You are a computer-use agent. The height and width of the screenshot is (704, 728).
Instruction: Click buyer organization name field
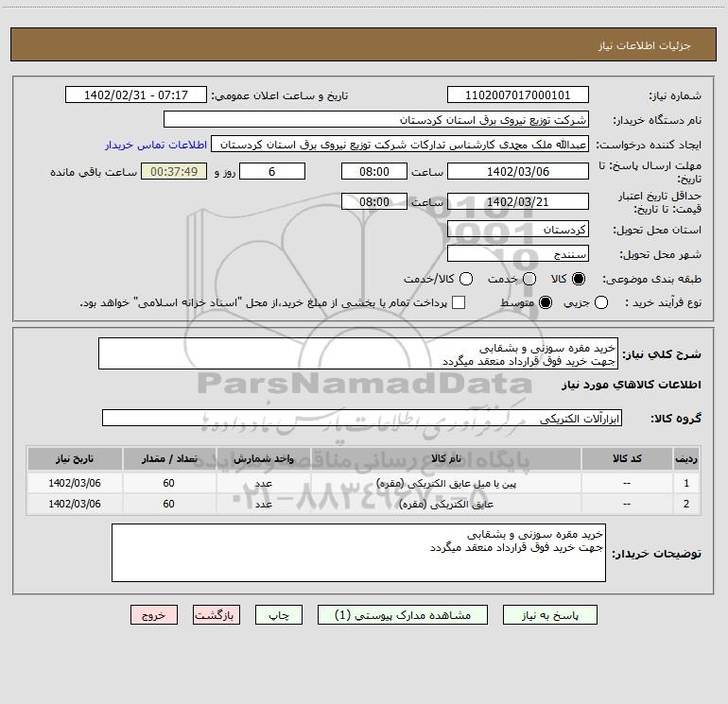[x=376, y=119]
